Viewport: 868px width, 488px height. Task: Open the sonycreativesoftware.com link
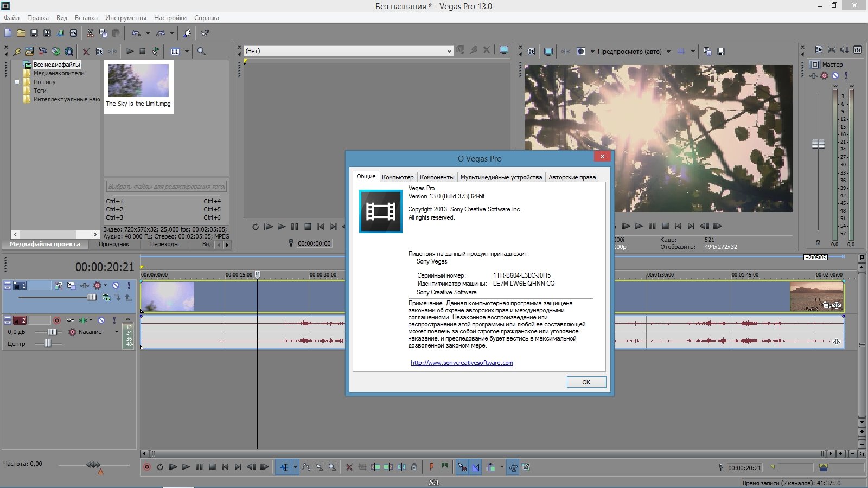coord(462,363)
